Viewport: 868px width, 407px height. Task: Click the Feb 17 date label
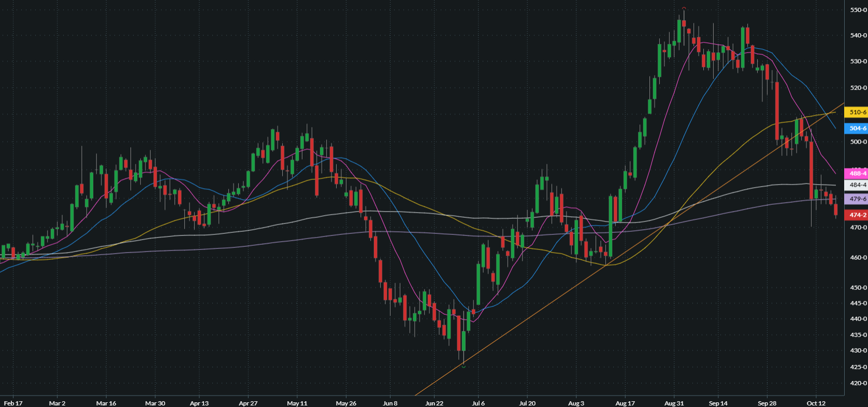pos(13,403)
